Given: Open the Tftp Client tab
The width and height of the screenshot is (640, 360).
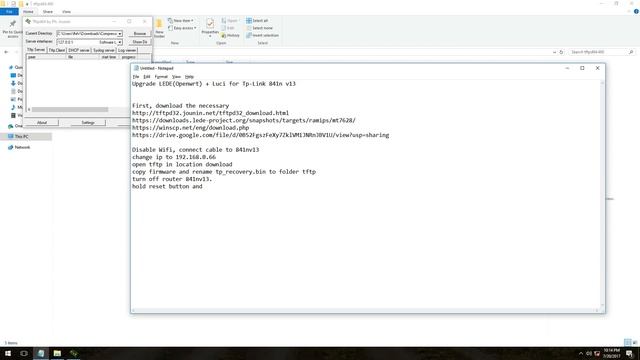Looking at the screenshot, I should [57, 50].
